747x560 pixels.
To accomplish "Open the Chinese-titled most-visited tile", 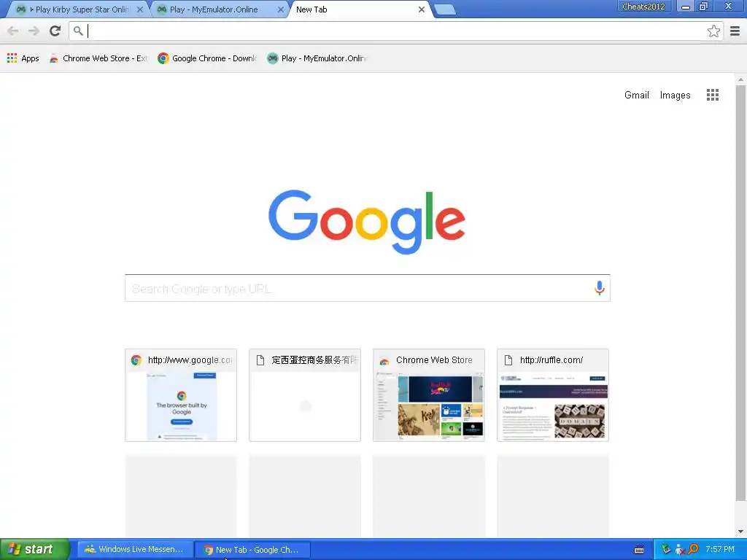I will [305, 395].
